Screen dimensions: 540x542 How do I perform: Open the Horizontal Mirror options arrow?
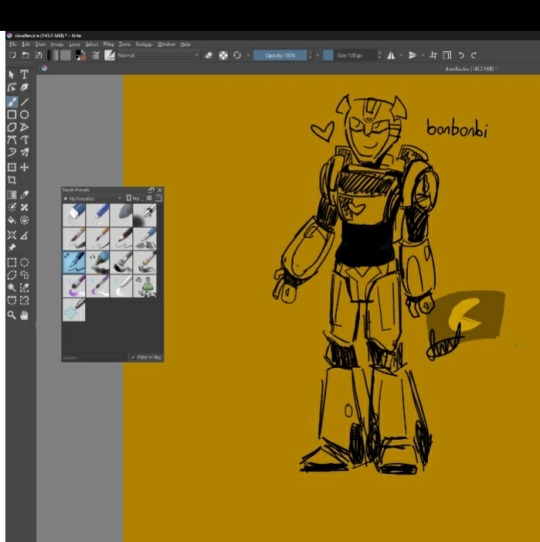pos(401,55)
